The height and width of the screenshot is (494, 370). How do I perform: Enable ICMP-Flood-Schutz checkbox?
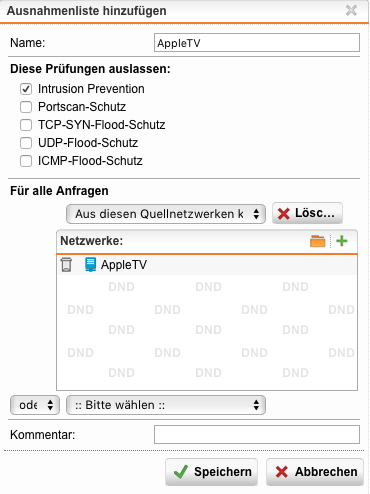(26, 161)
